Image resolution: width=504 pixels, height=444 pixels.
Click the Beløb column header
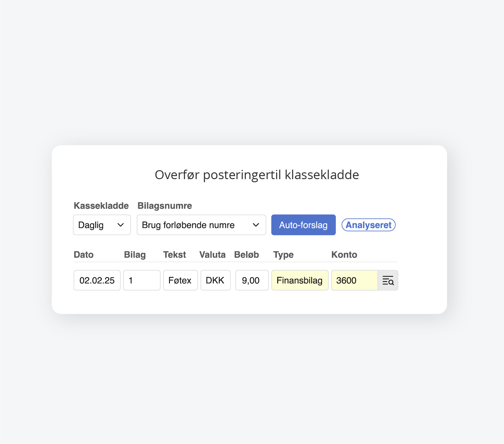point(246,255)
